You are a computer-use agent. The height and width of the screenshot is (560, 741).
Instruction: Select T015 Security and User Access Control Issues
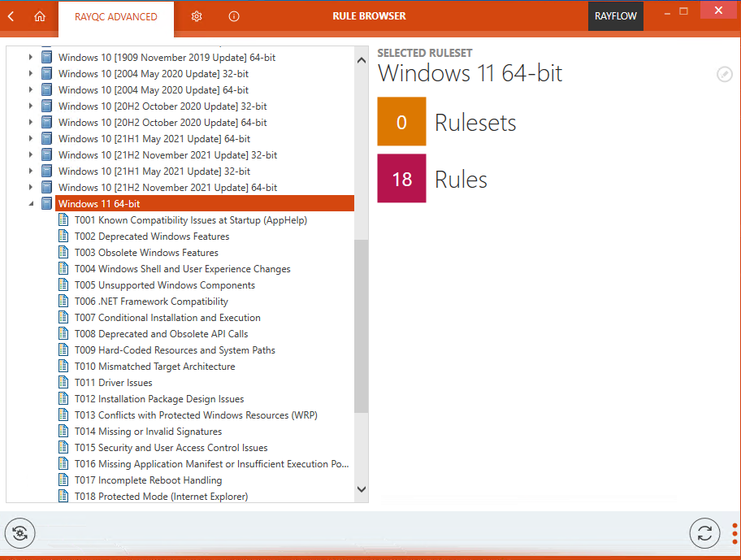(171, 448)
